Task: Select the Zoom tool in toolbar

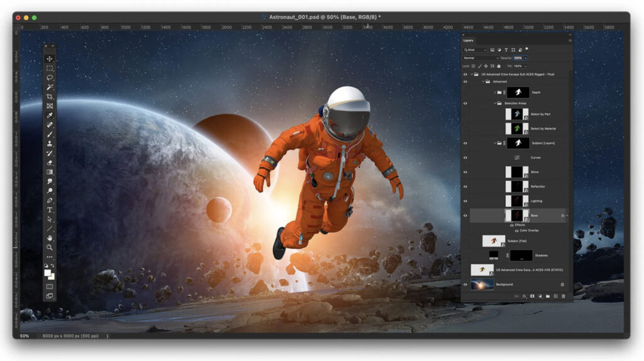Action: click(50, 247)
